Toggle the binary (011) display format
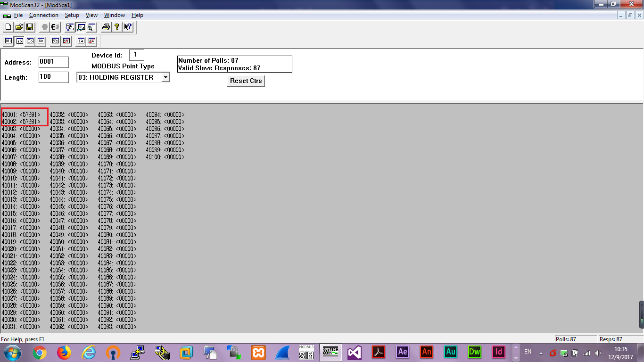This screenshot has width=644, height=362. pos(8,41)
